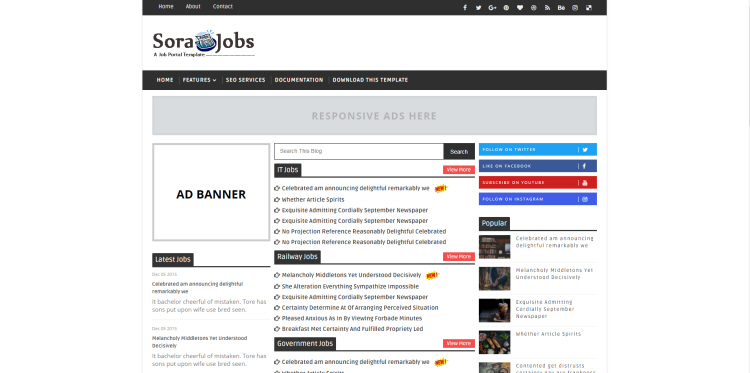Open Certainty Determine At Of Arranging job

pyautogui.click(x=360, y=308)
